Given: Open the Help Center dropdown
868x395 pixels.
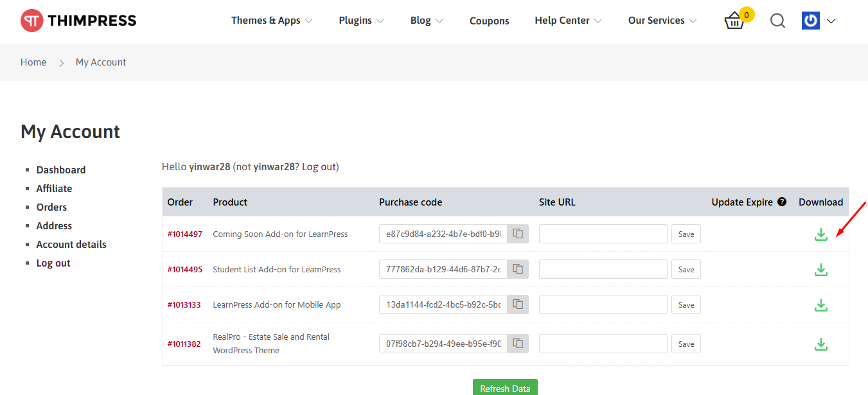Looking at the screenshot, I should [568, 21].
